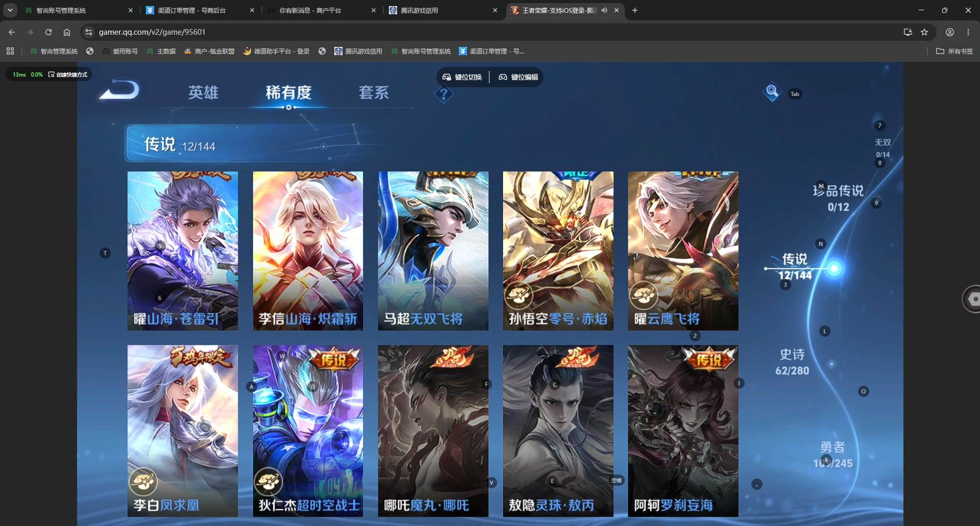
Task: Click the 史诗 node on curved track
Action: [x=831, y=364]
